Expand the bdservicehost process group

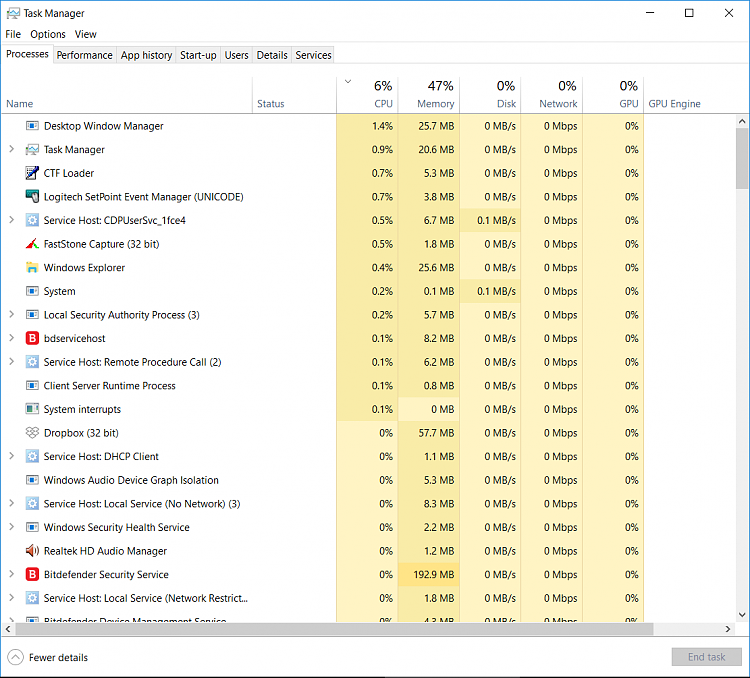(x=11, y=337)
